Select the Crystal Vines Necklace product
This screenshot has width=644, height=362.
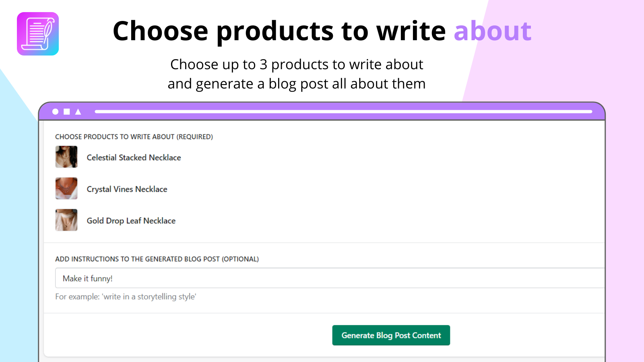point(127,189)
